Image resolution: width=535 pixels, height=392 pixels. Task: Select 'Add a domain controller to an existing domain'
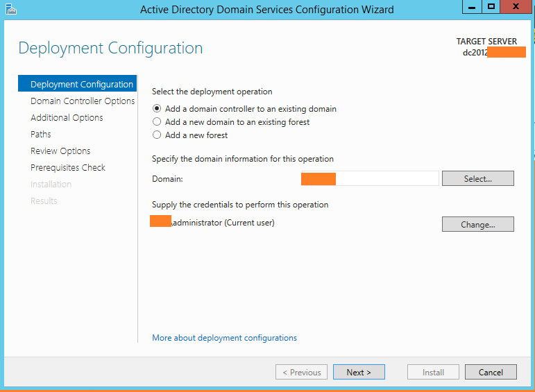tap(157, 109)
